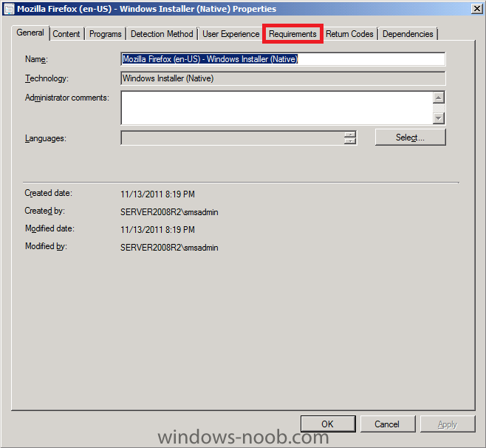Click the comments scrollbar down arrow
Screen dimensions: 486x448
pyautogui.click(x=438, y=118)
